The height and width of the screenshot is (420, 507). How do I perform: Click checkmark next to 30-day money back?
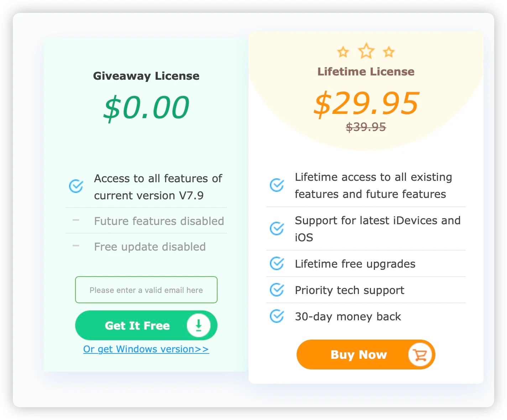277,316
